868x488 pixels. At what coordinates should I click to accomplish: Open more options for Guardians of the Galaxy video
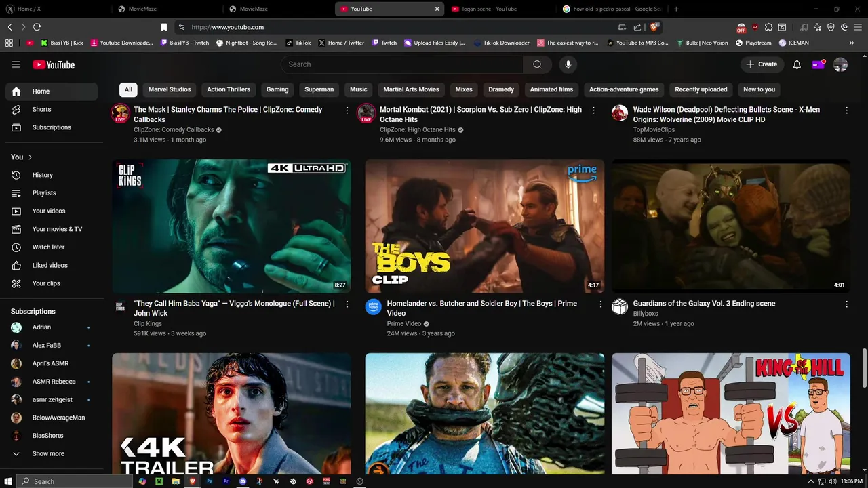(846, 304)
